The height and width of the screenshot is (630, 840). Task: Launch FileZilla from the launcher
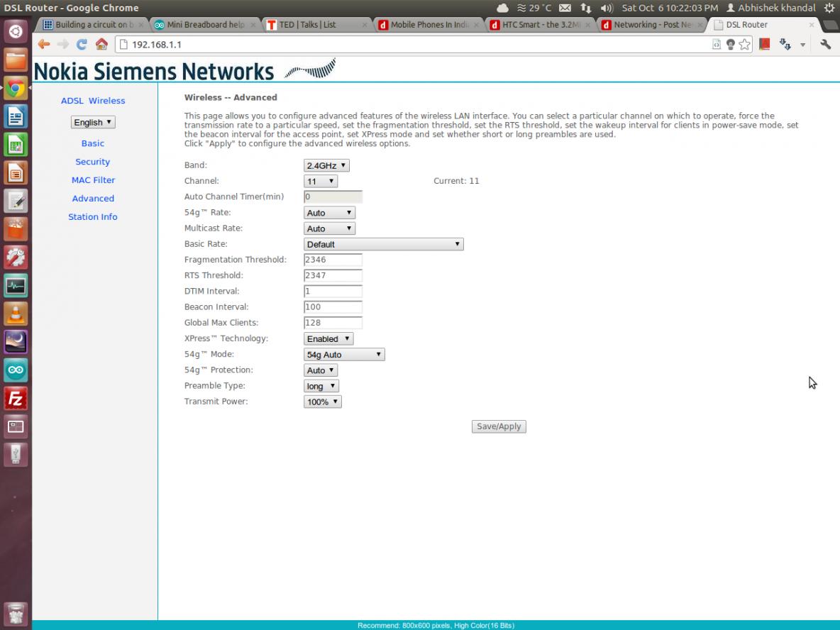(x=16, y=399)
